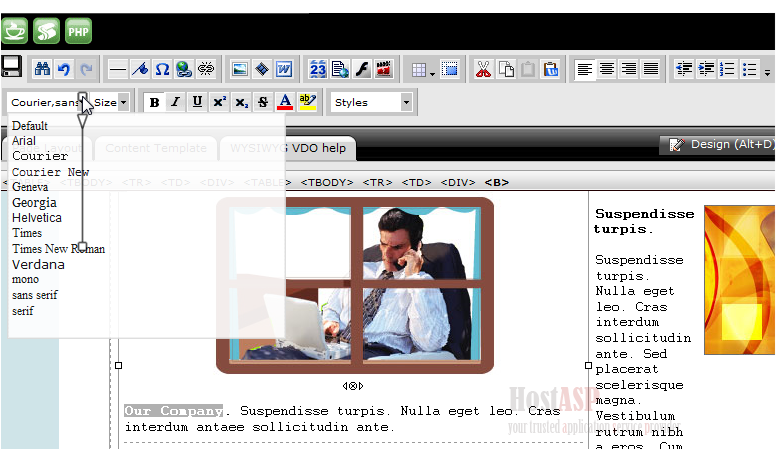
Task: Align text right
Action: (629, 69)
